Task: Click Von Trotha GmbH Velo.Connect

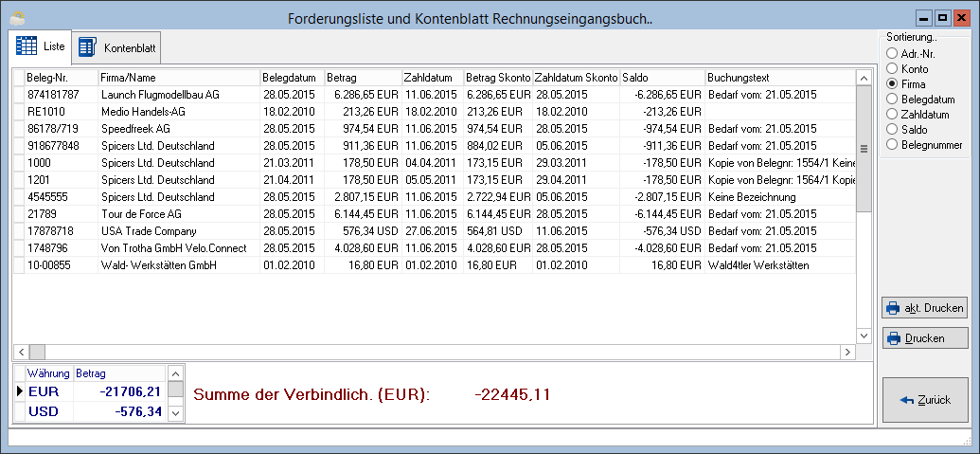Action: (x=174, y=248)
